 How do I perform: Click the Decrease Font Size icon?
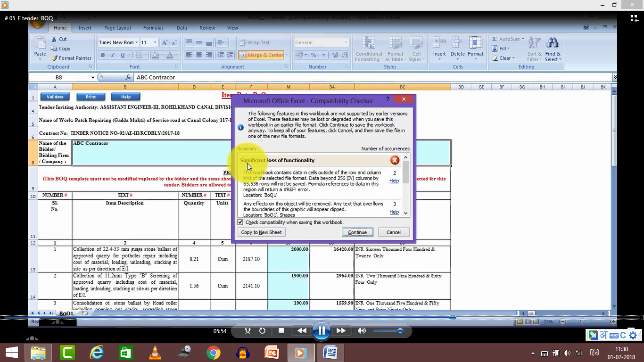173,42
